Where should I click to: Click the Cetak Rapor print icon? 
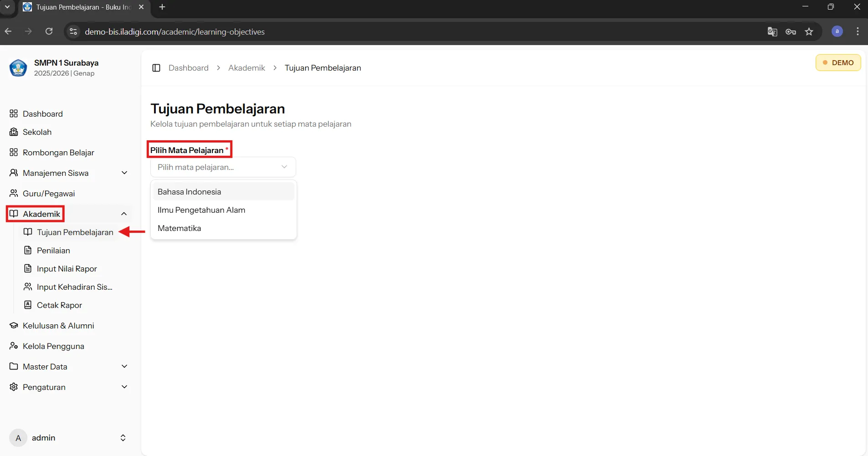[x=28, y=305]
